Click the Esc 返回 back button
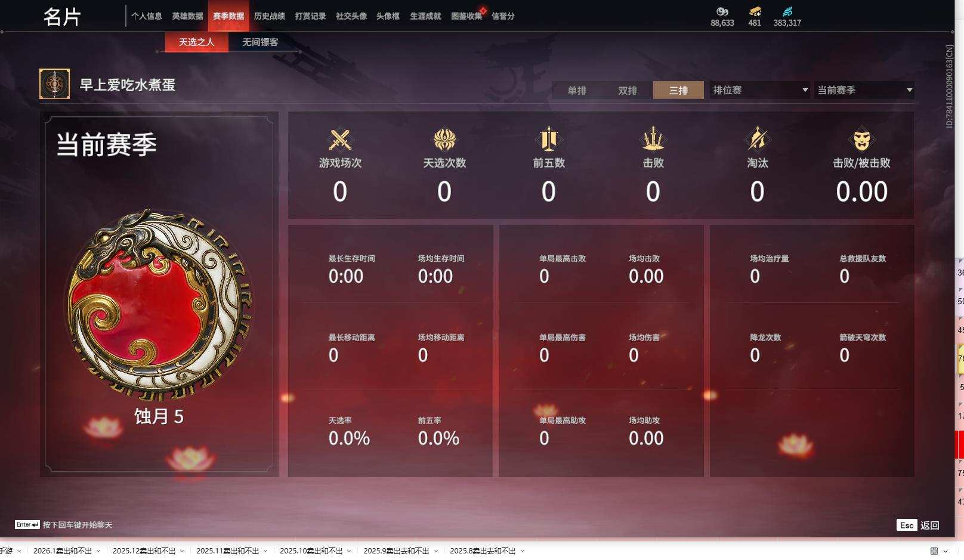The width and height of the screenshot is (964, 560). click(918, 525)
